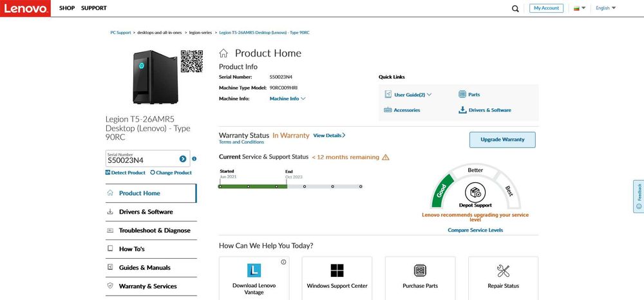Click the warranty timeline progress bar

[290, 187]
